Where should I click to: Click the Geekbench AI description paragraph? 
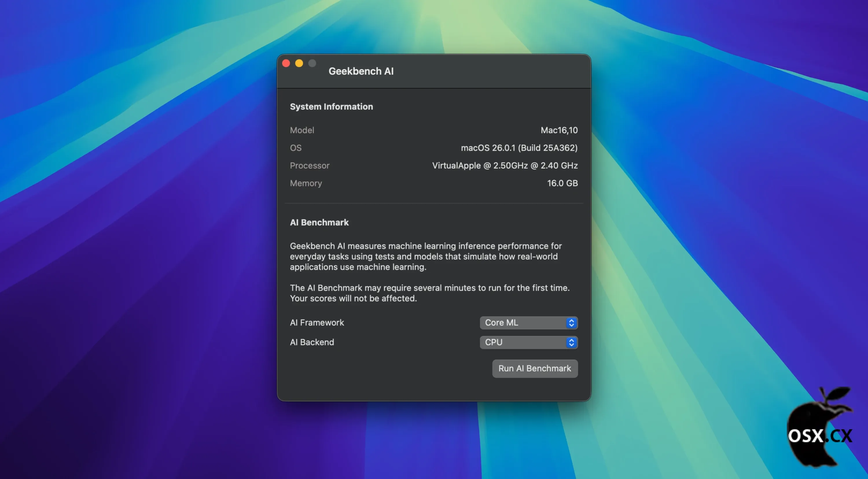point(426,256)
